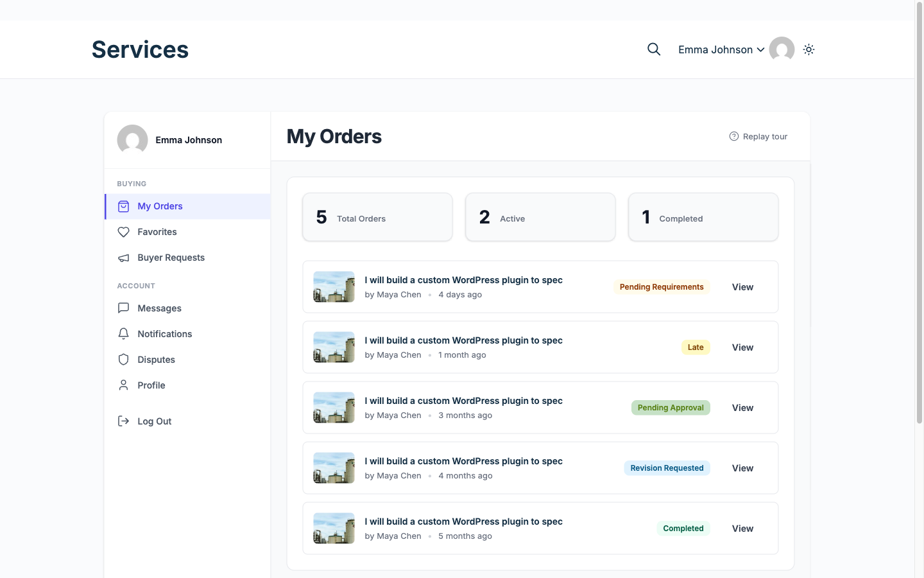This screenshot has height=578, width=924.
Task: Click header profile avatar image
Action: pos(782,49)
